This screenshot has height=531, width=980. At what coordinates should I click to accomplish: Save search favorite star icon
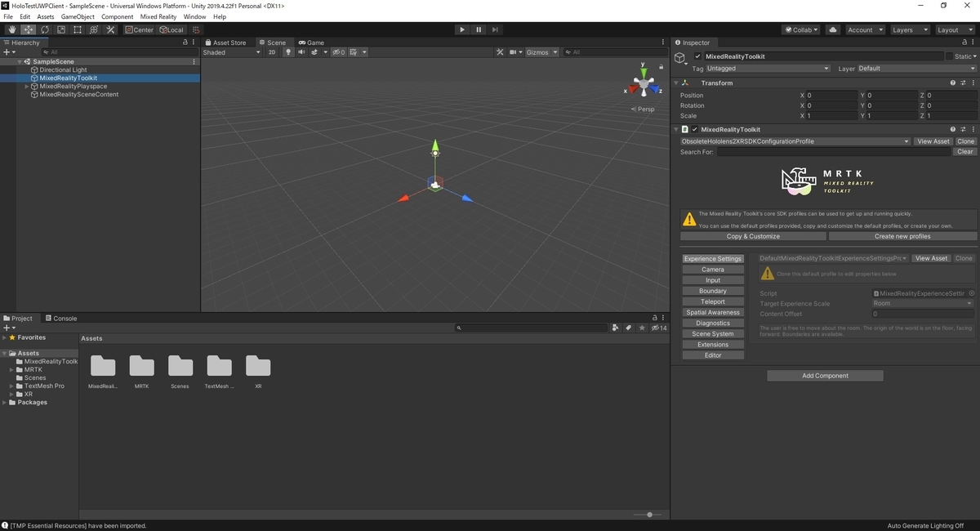643,328
